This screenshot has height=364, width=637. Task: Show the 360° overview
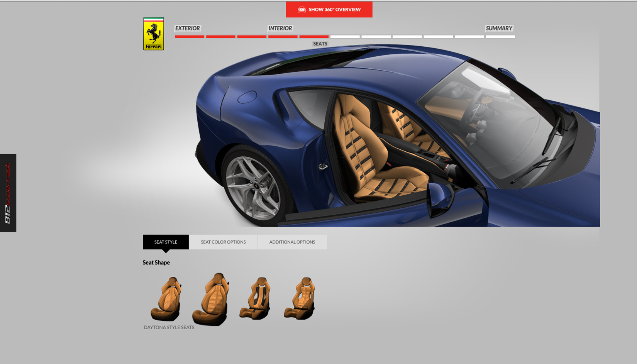(x=329, y=10)
